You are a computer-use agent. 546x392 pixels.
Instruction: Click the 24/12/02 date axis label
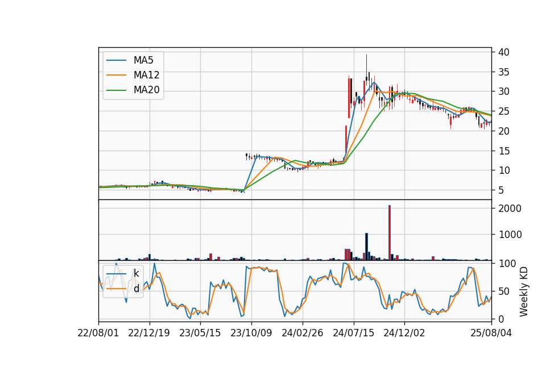tap(404, 333)
